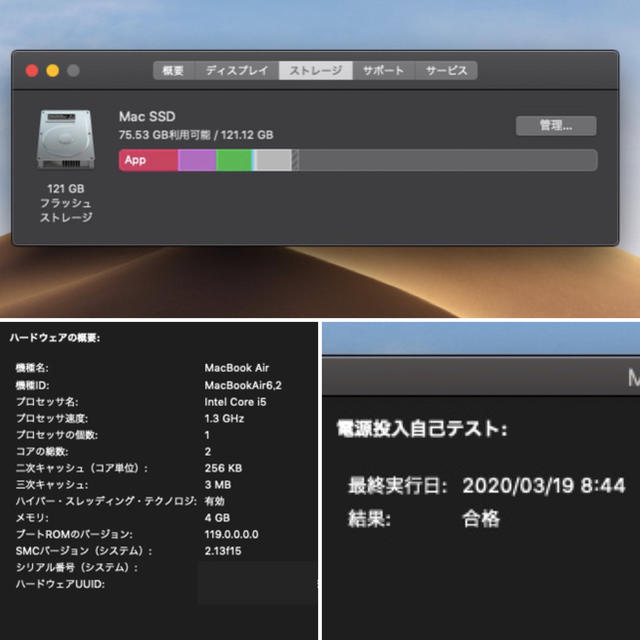
Task: Click the red App segment of storage bar
Action: (x=149, y=160)
